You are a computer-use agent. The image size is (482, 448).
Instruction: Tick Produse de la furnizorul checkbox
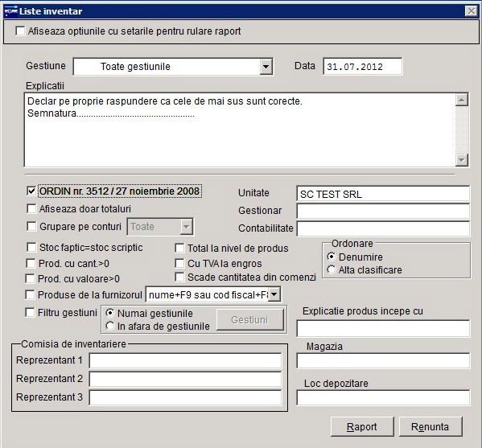coord(30,294)
